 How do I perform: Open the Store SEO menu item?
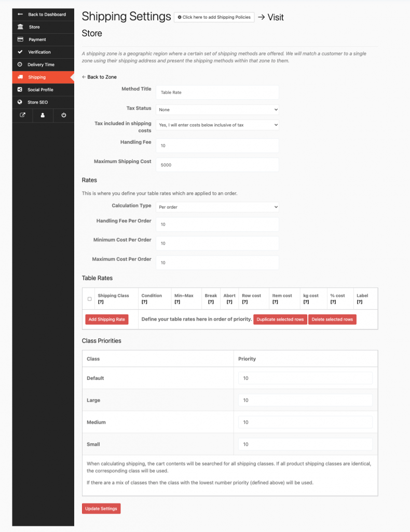click(x=43, y=102)
